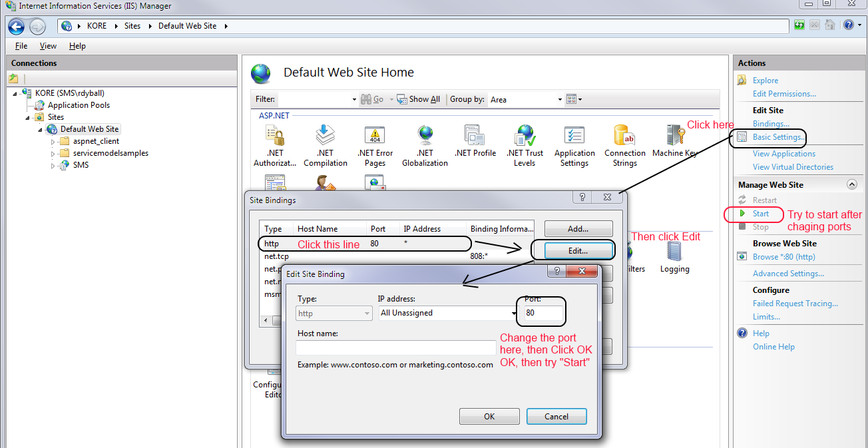Viewport: 868px width, 448px height.
Task: Open the Group by Area dropdown
Action: pos(560,99)
